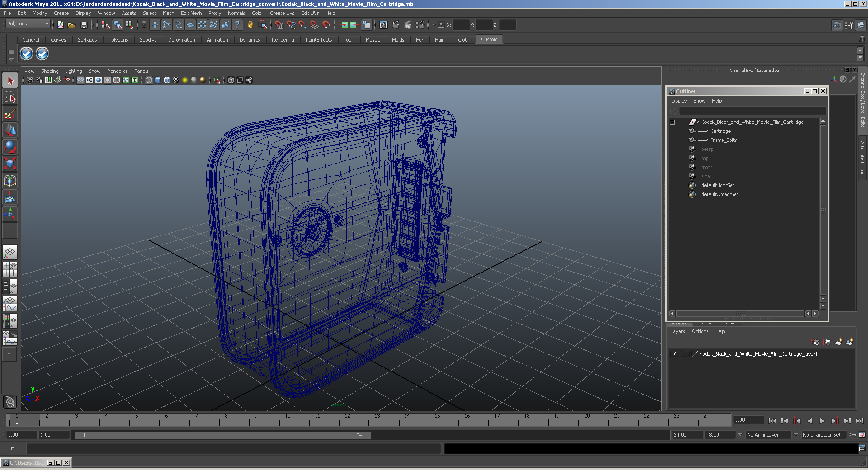Open the Edit Mesh menu
868x470 pixels.
[x=191, y=13]
